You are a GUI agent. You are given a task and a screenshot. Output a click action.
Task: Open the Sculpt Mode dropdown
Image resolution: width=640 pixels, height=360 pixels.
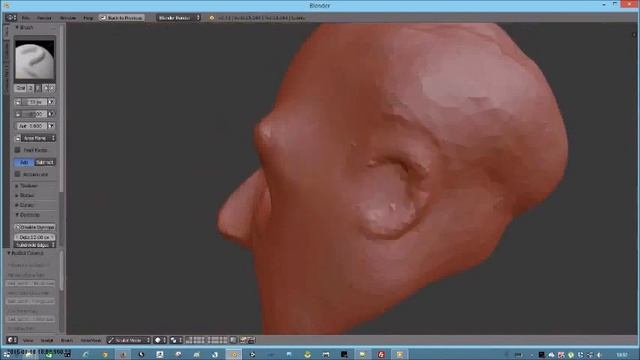pos(129,340)
